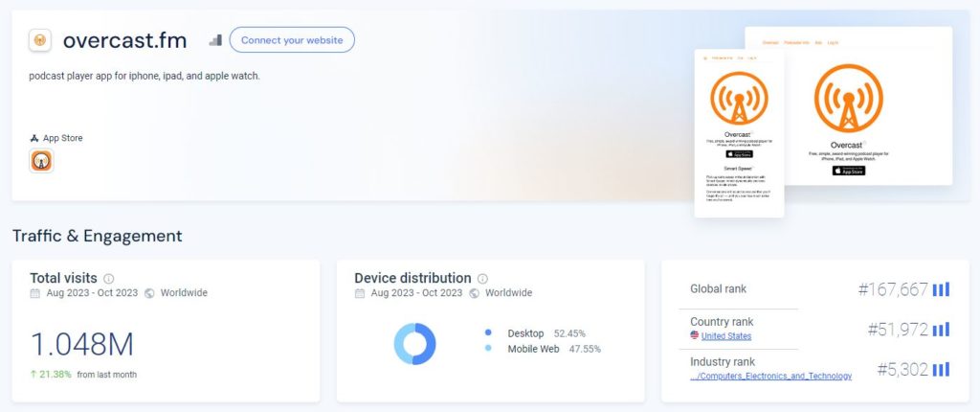980x412 pixels.
Task: Open the mobile site preview thumbnail
Action: tap(739, 133)
